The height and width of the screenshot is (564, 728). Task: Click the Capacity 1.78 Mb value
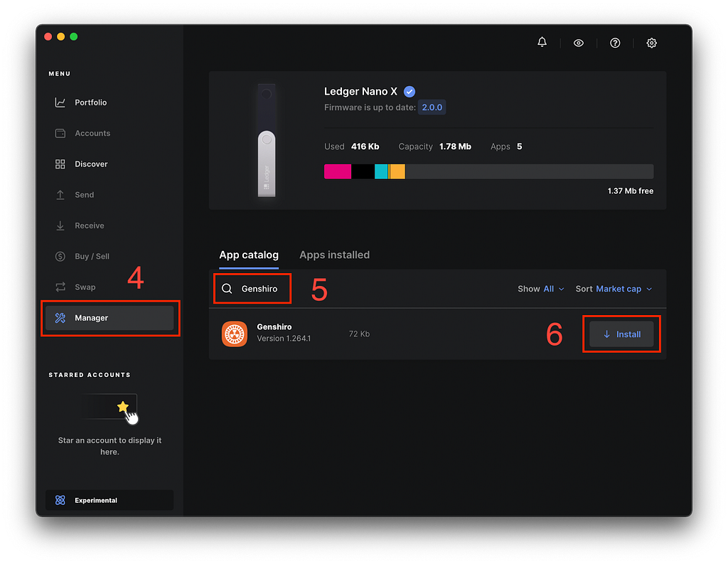tap(455, 147)
